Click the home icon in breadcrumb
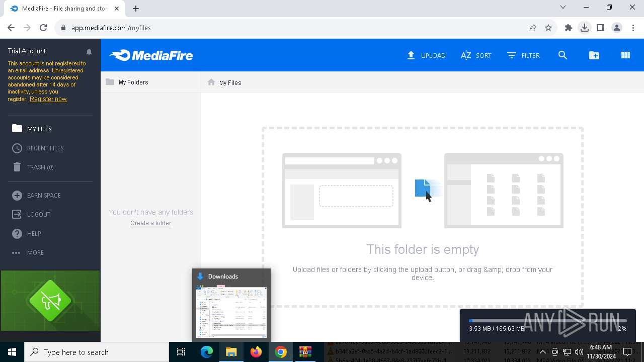 [211, 82]
